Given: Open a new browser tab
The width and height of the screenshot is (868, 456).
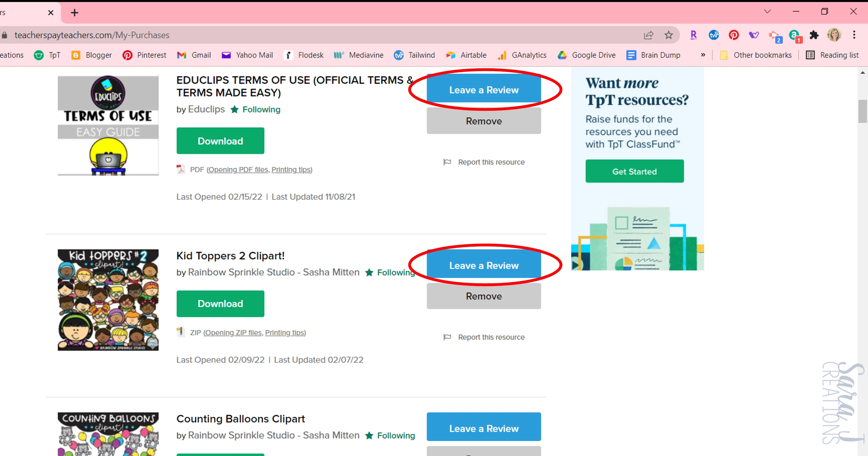Looking at the screenshot, I should tap(75, 13).
